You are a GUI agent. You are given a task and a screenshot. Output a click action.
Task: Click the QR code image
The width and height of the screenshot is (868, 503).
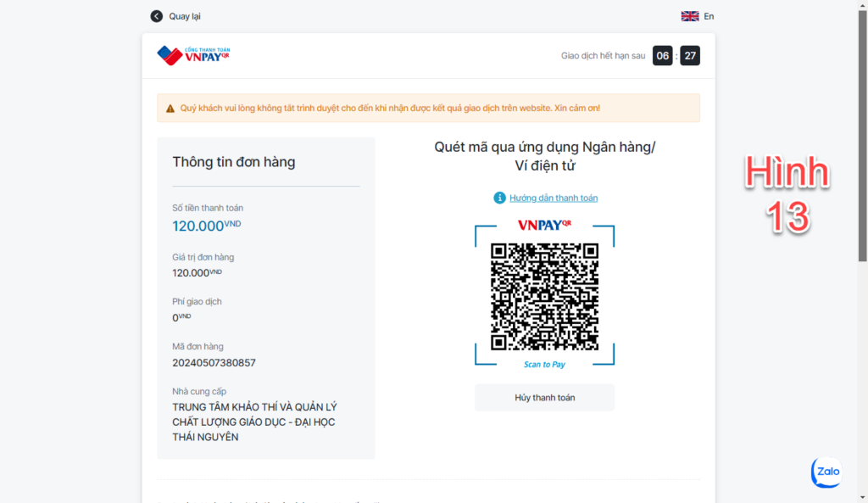(545, 296)
